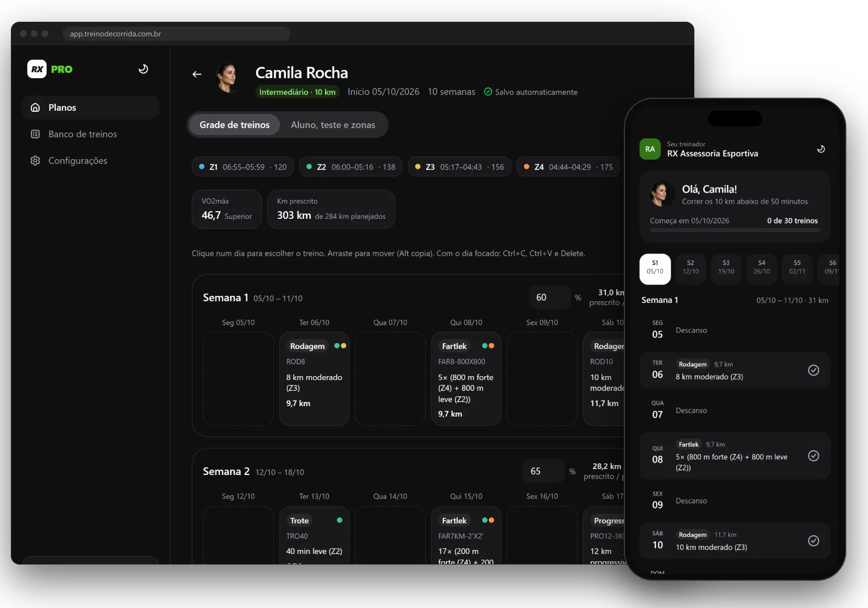The image size is (868, 608).
Task: Select the Z3 zone chip
Action: coord(459,167)
